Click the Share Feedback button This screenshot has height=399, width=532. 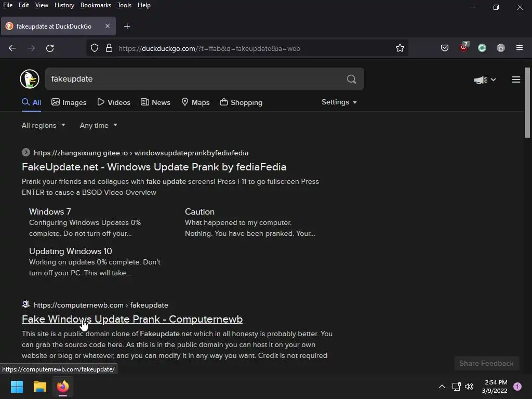click(486, 363)
